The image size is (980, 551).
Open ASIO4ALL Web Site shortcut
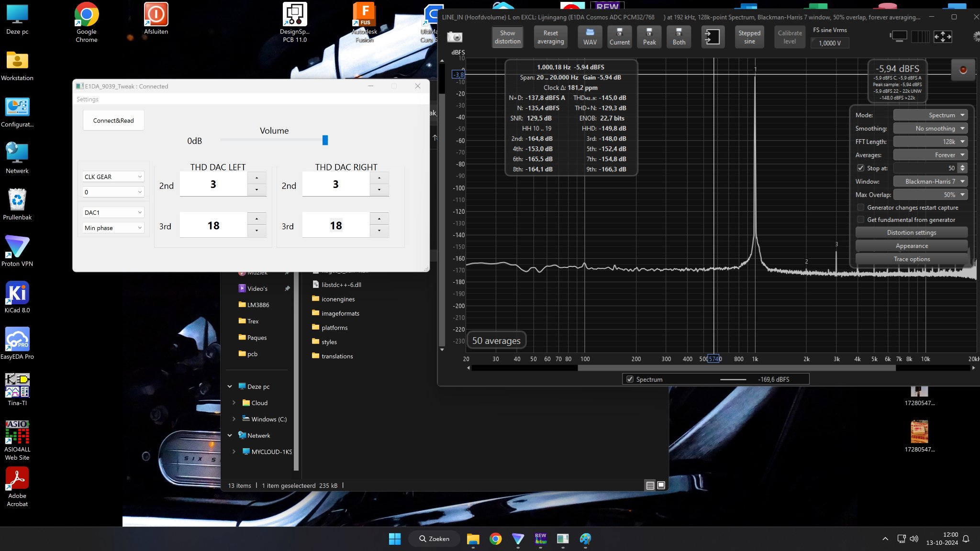coord(17,441)
